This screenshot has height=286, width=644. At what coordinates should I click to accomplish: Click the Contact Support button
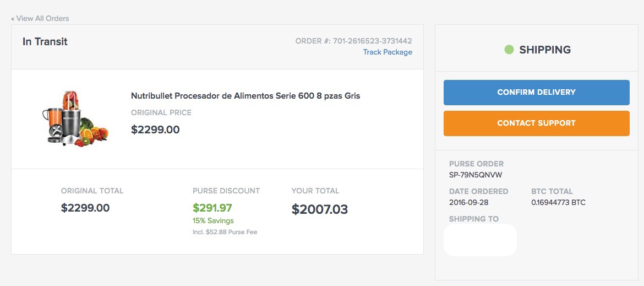click(x=536, y=123)
